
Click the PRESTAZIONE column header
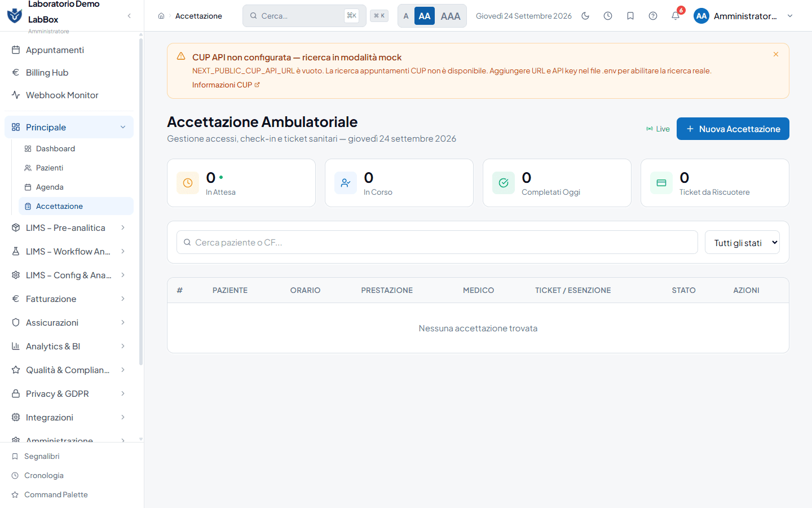[387, 290]
